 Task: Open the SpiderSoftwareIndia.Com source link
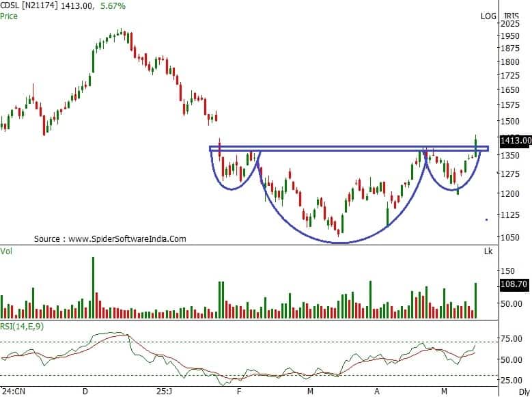pyautogui.click(x=110, y=239)
